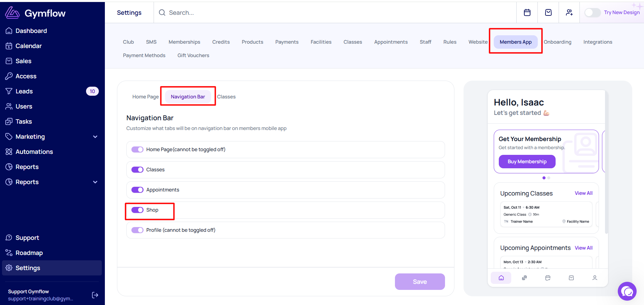Open the Classes sub-tab beside Navigation Bar
The image size is (644, 305).
point(226,97)
